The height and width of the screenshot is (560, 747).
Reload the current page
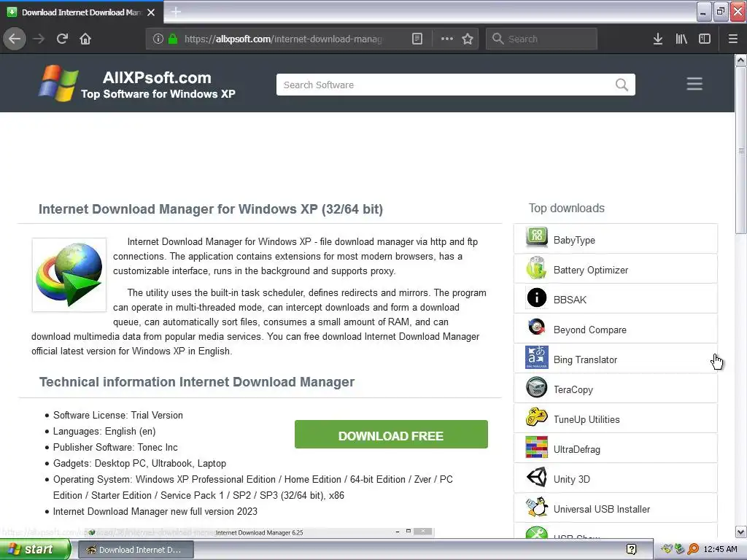(62, 39)
